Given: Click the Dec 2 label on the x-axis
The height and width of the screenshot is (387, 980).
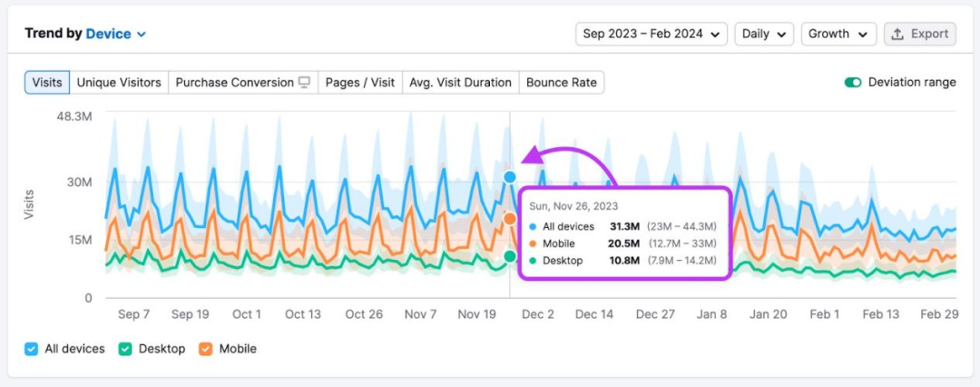Looking at the screenshot, I should tap(538, 314).
